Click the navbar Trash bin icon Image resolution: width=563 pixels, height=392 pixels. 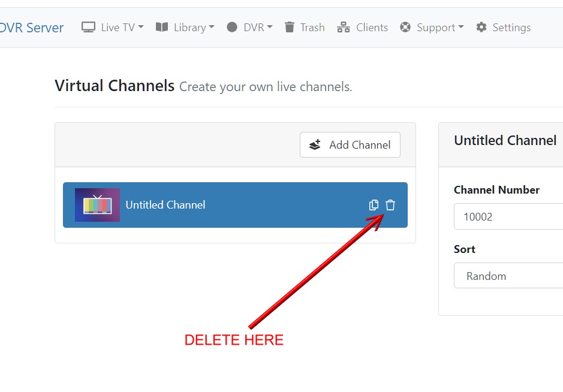[290, 27]
